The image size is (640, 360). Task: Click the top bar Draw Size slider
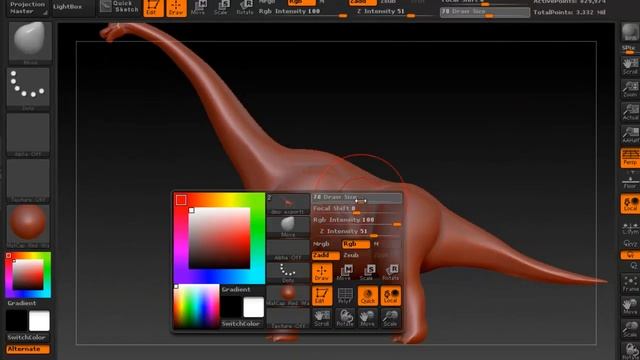[485, 13]
